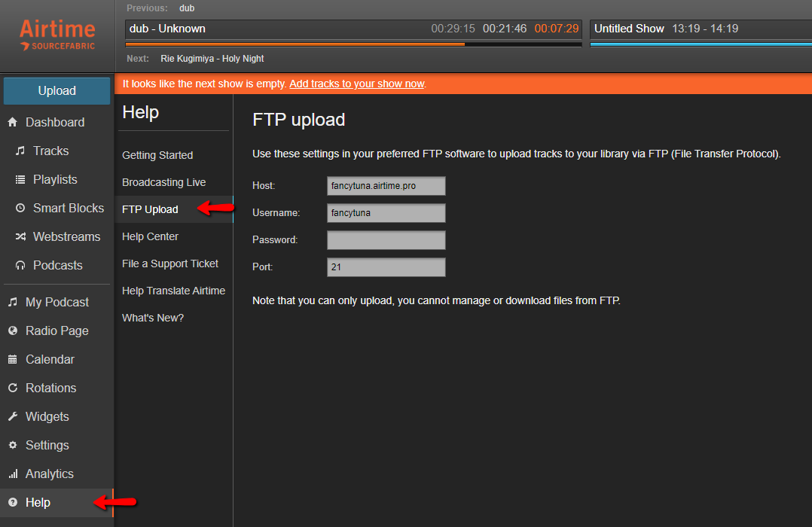Click the Untitled Show title

(629, 29)
